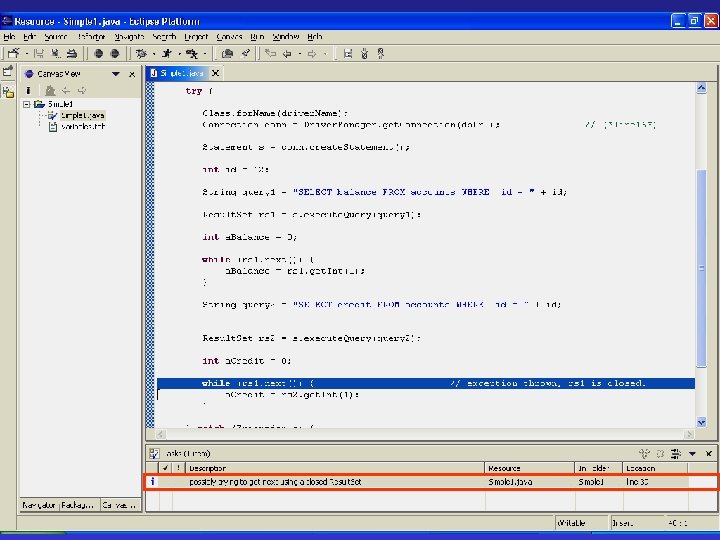Close the Simple1.java editor tab
Screen dimensions: 720x540
[x=215, y=73]
